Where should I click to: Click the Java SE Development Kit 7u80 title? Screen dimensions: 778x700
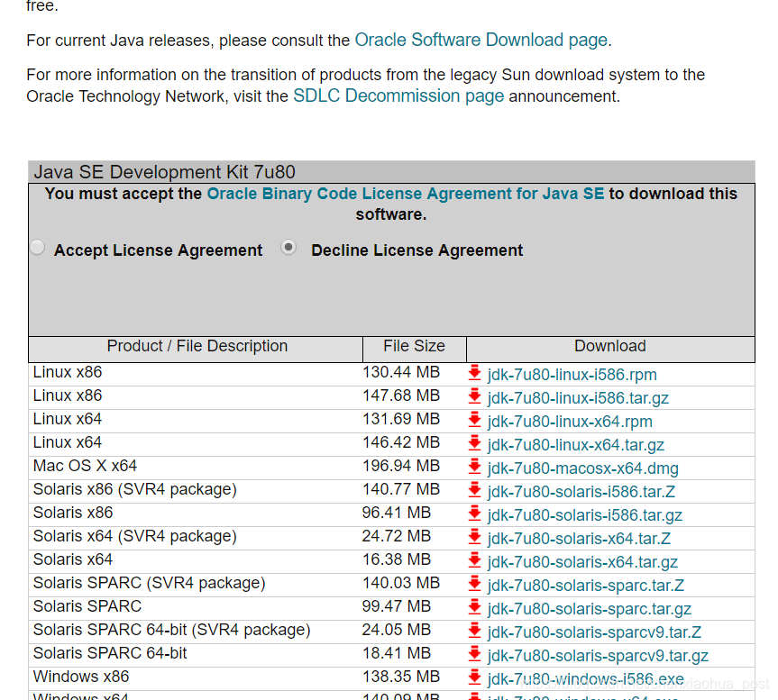coord(164,172)
